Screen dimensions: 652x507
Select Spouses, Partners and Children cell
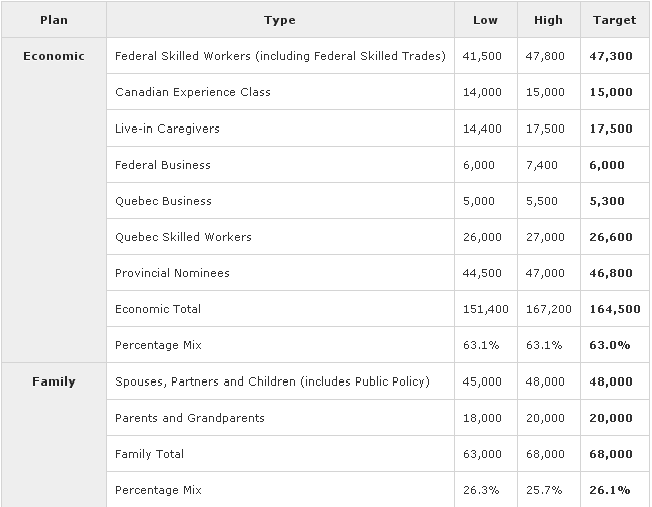pyautogui.click(x=272, y=382)
